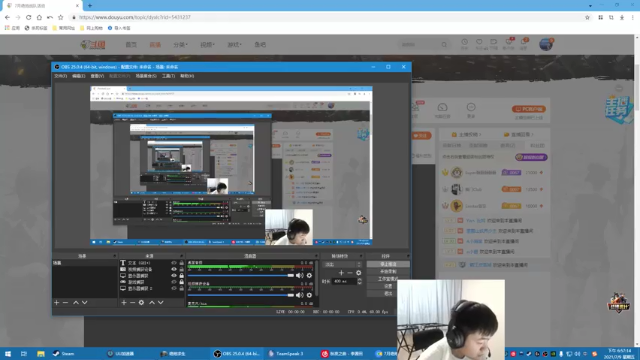Image resolution: width=640 pixels, height=360 pixels.
Task: Move the scene down in OBS
Action: (84, 302)
